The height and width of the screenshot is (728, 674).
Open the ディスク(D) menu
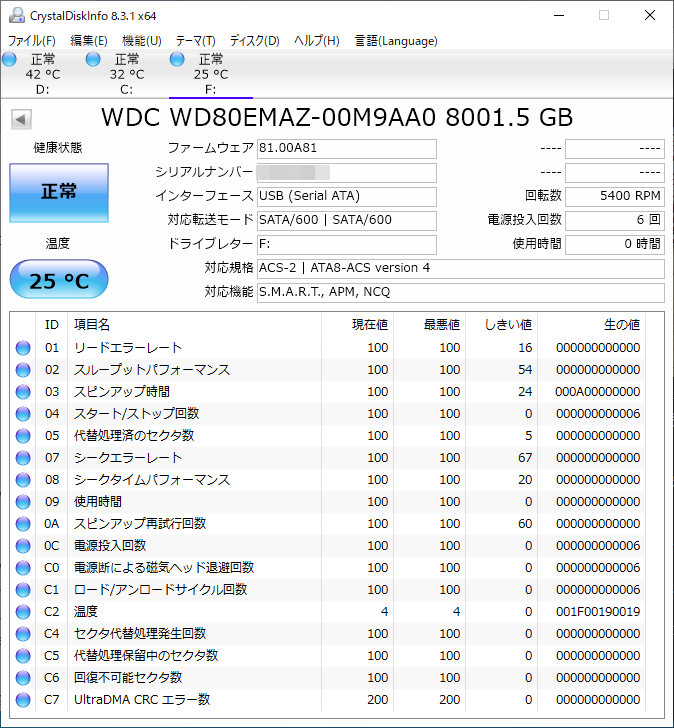coord(254,41)
